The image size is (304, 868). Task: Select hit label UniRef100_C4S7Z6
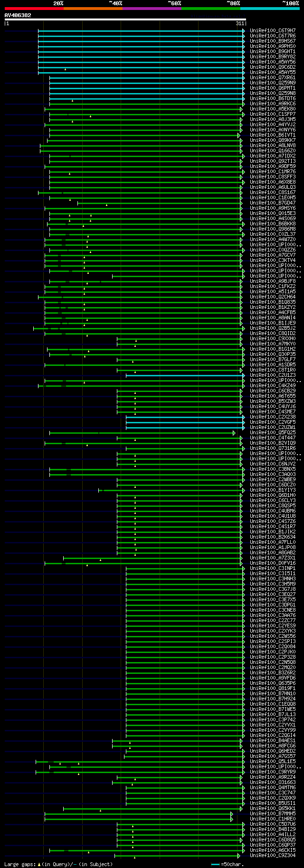(x=273, y=522)
